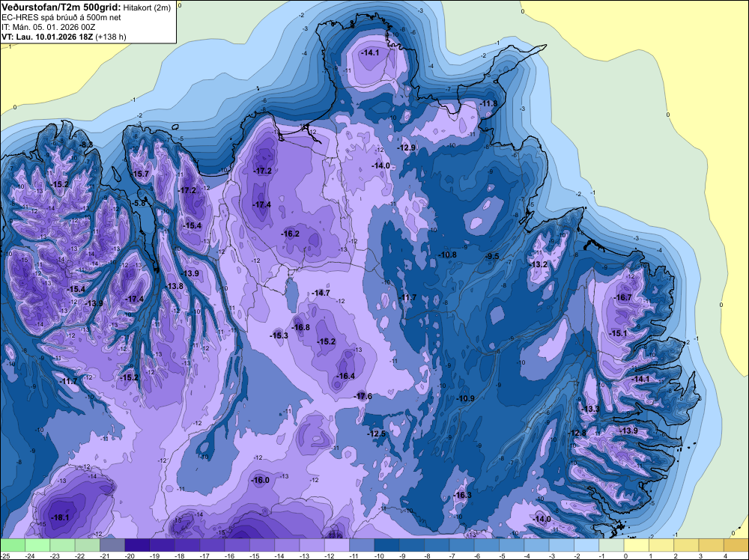
Task: Click the 'VT: Lau. 10.01.2026 18Z' valid time
Action: point(48,37)
